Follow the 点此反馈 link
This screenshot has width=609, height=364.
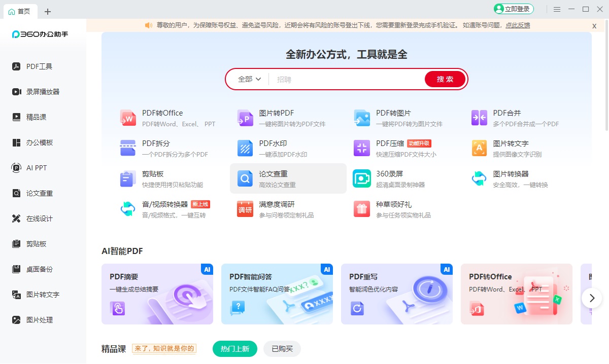pyautogui.click(x=518, y=25)
